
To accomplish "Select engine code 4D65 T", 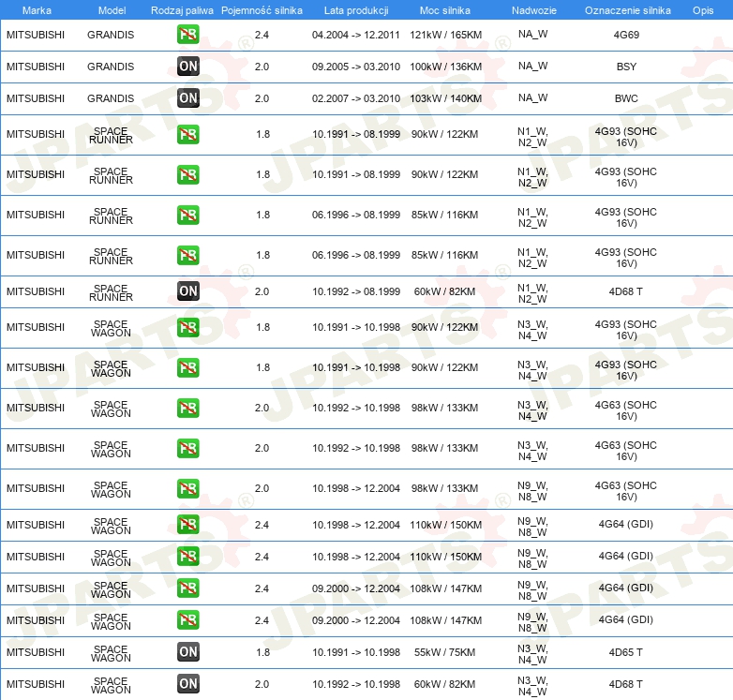I will pyautogui.click(x=625, y=652).
